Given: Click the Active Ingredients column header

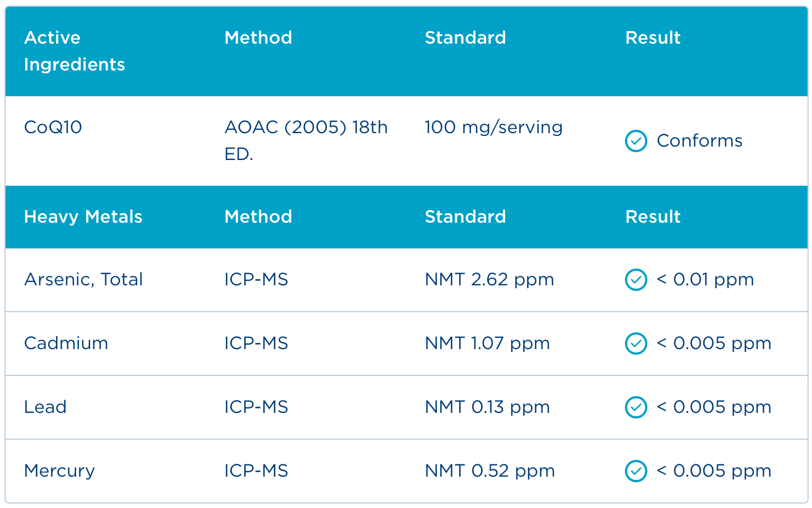Looking at the screenshot, I should 74,51.
